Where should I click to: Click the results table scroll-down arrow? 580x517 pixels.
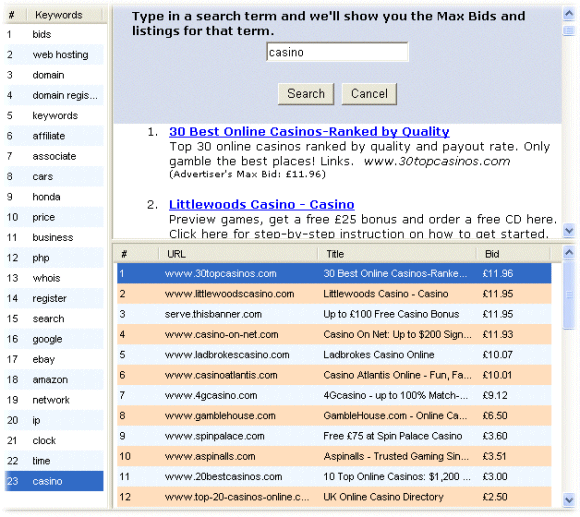(x=569, y=500)
